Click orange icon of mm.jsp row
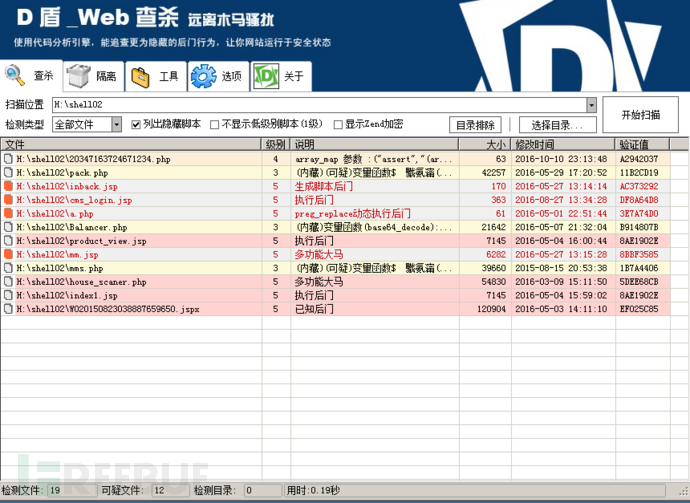Image resolution: width=690 pixels, height=503 pixels. (x=8, y=254)
